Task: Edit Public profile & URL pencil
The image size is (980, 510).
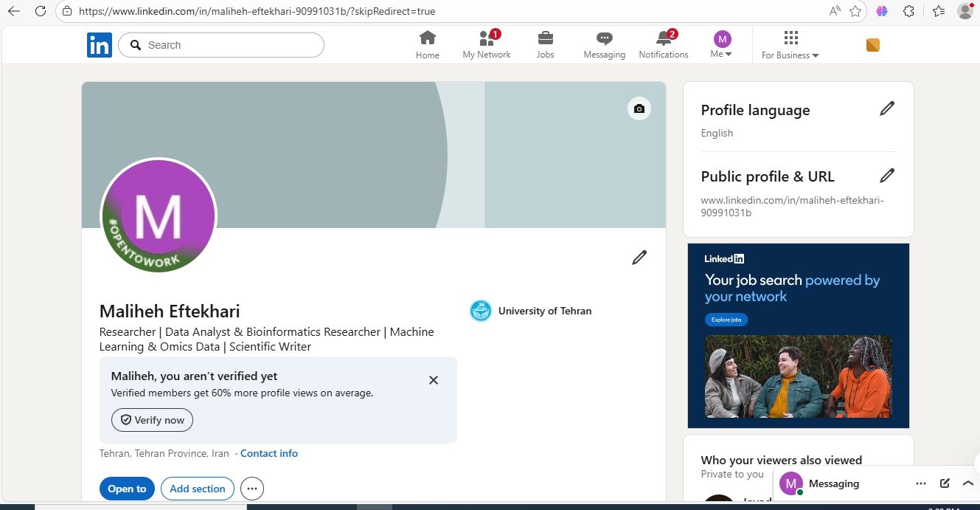Action: pyautogui.click(x=887, y=176)
